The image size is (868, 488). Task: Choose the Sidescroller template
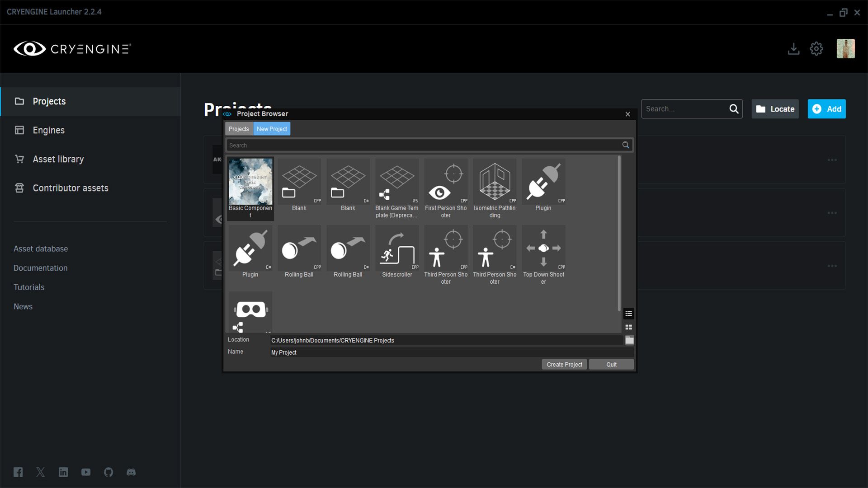397,252
